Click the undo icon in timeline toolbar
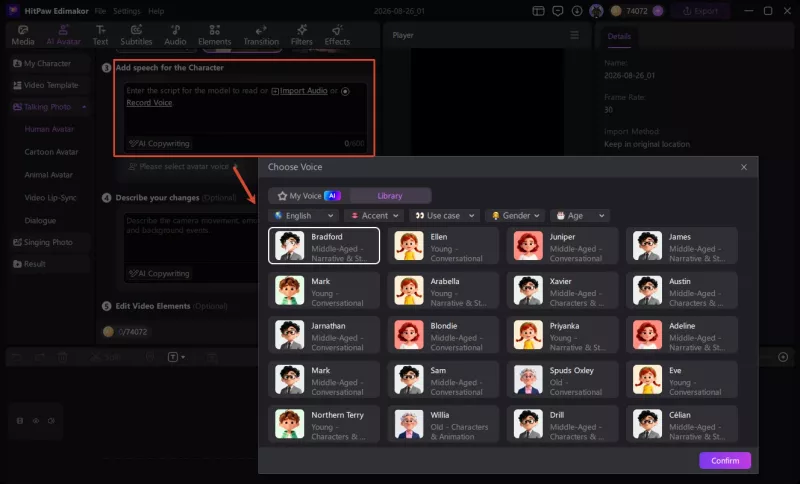Viewport: 800px width, 484px height. tap(17, 357)
